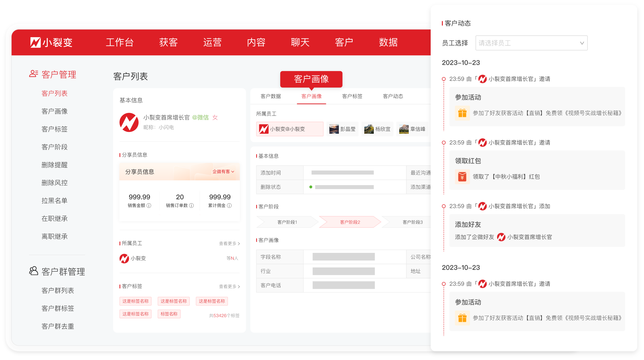Click the 销售订单数 info icon
The height and width of the screenshot is (360, 644).
tap(192, 206)
